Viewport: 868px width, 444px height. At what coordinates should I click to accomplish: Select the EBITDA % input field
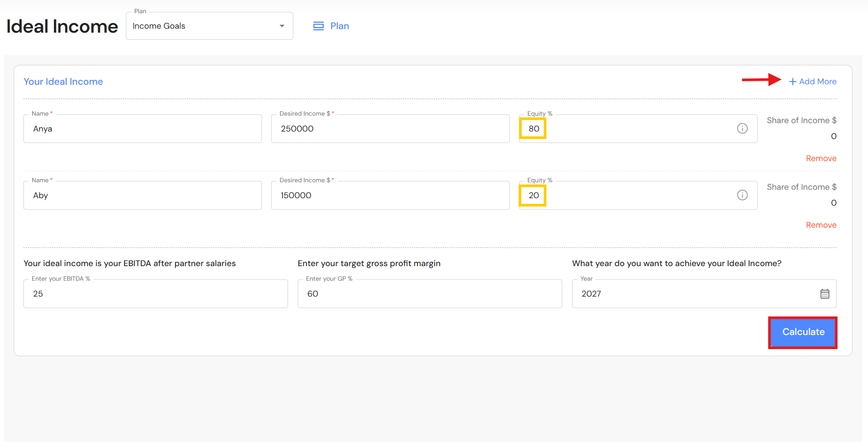(x=155, y=294)
